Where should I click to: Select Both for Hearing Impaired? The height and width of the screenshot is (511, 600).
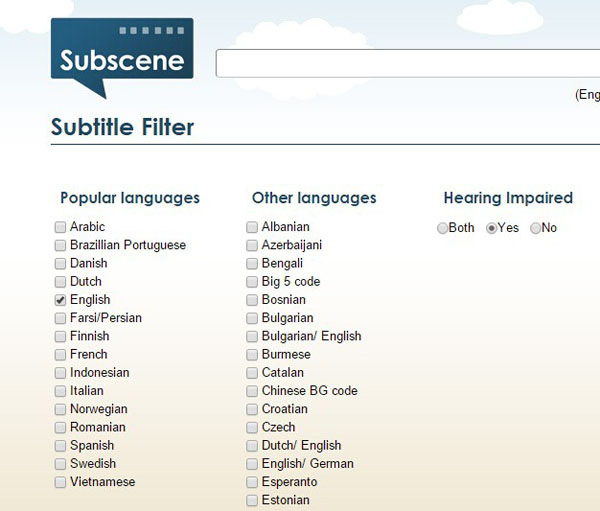tap(443, 228)
